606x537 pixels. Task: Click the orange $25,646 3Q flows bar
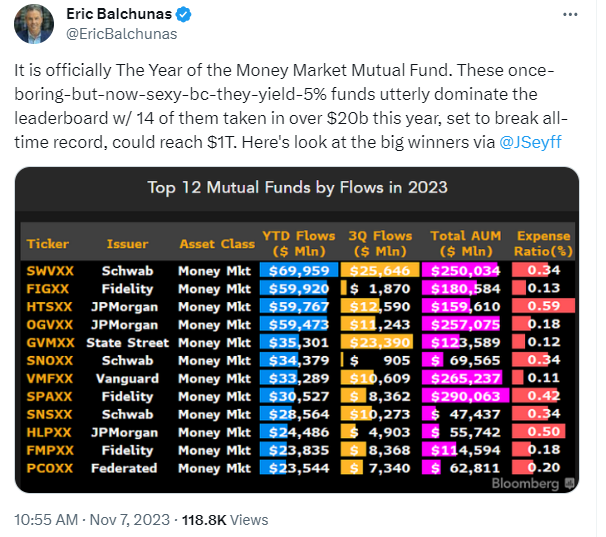point(380,270)
